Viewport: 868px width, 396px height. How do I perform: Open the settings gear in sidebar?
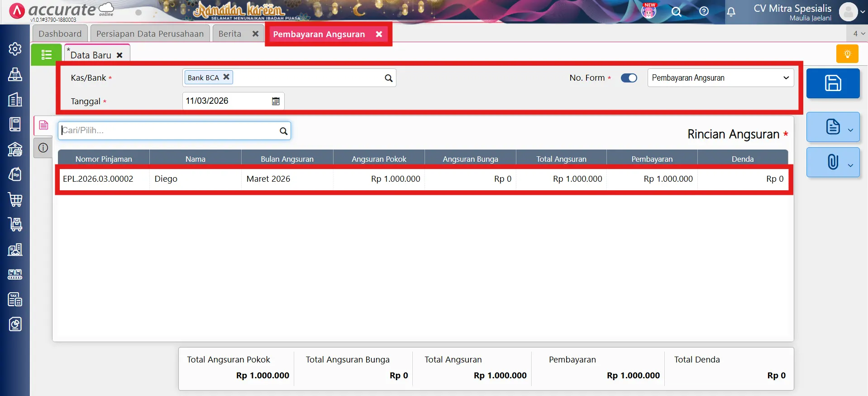[x=15, y=49]
